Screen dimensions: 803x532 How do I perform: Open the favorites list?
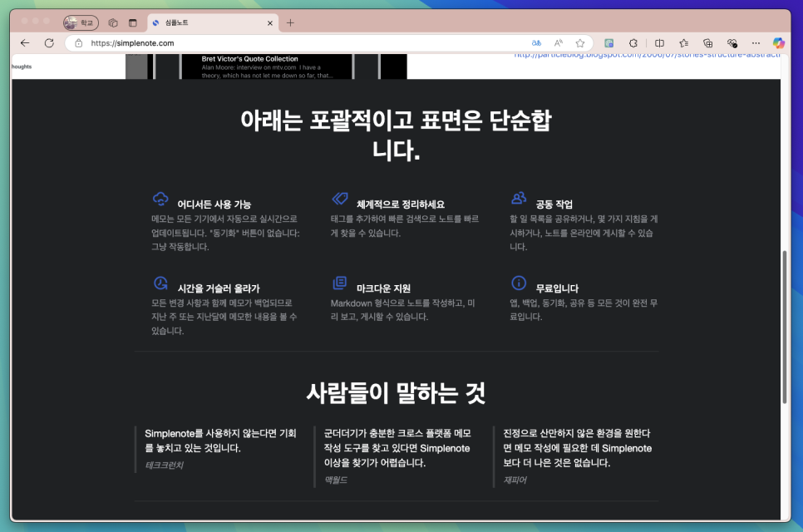coord(683,43)
